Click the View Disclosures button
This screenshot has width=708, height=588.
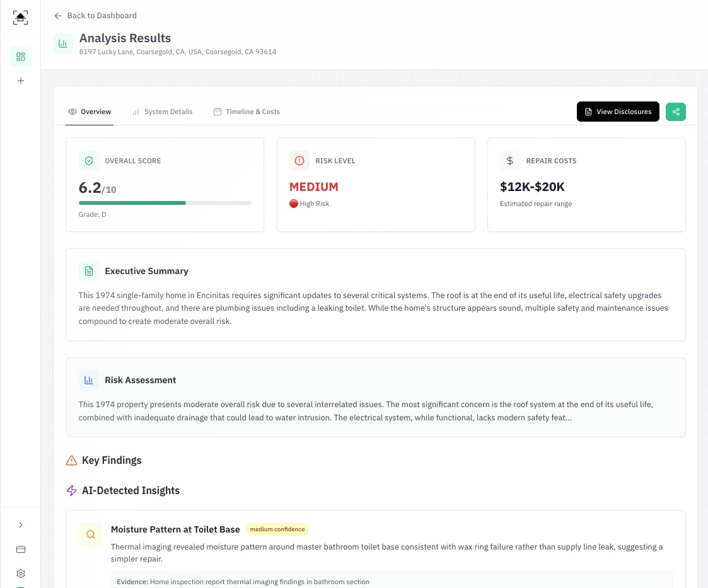pos(618,112)
